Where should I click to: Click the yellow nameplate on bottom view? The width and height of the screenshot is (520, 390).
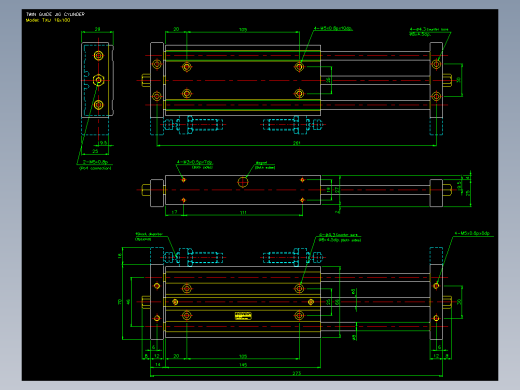click(243, 316)
